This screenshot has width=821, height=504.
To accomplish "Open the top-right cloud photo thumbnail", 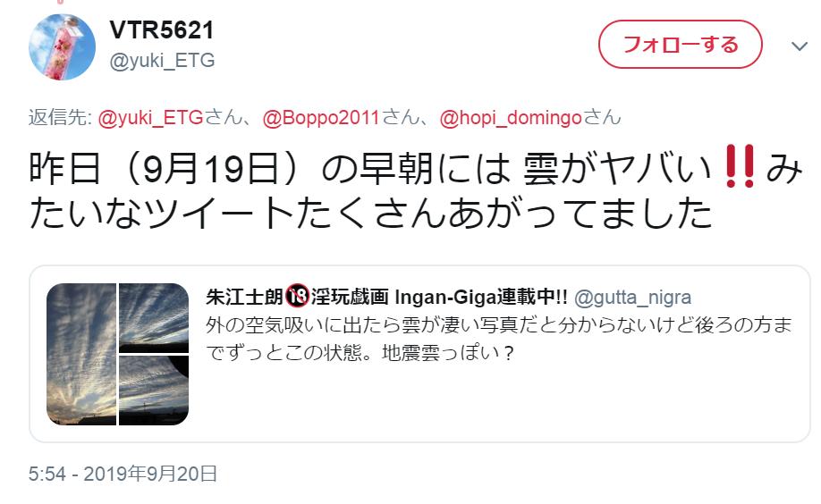I will click(154, 318).
